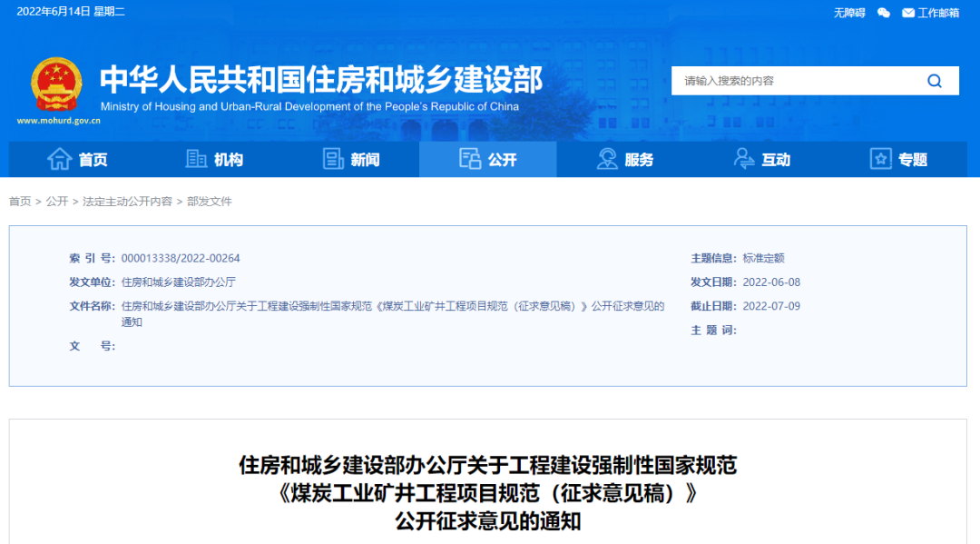Switch to the 新闻 navigation tab

tap(350, 160)
